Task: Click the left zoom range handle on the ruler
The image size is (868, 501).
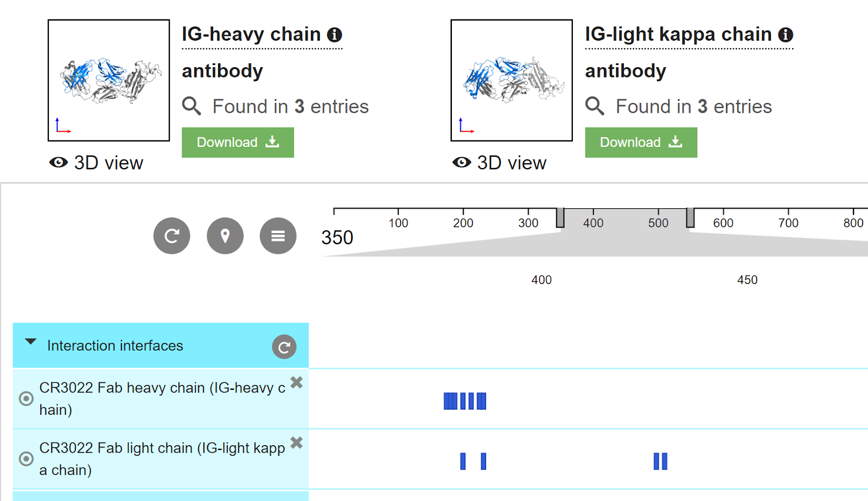Action: coord(560,217)
